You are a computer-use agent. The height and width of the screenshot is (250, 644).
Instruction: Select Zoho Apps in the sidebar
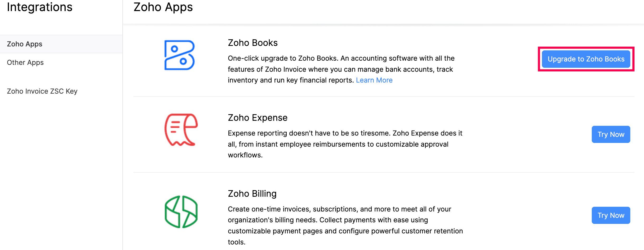click(25, 44)
